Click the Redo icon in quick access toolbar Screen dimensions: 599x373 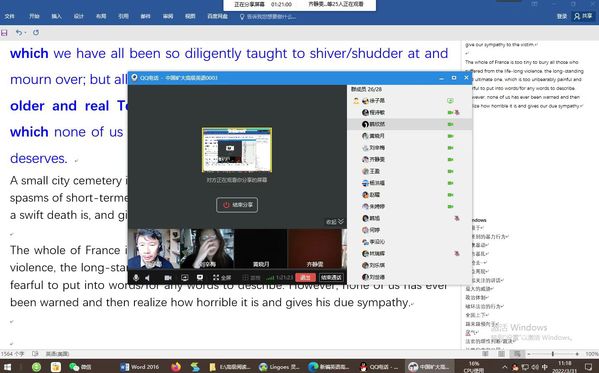36,32
